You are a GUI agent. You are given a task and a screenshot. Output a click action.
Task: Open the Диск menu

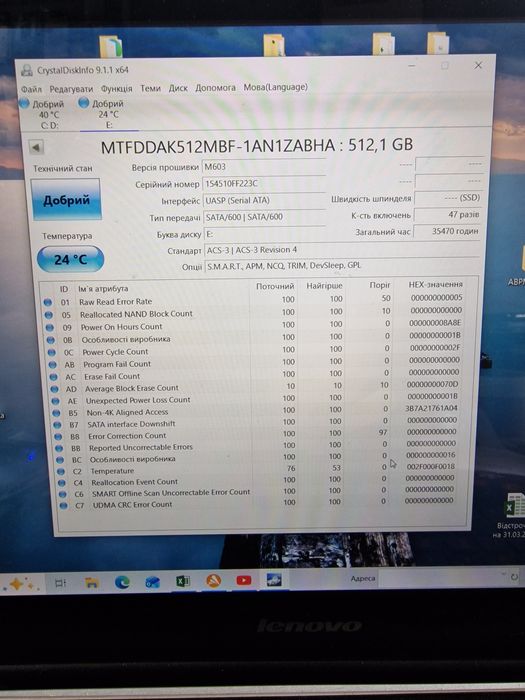(178, 88)
